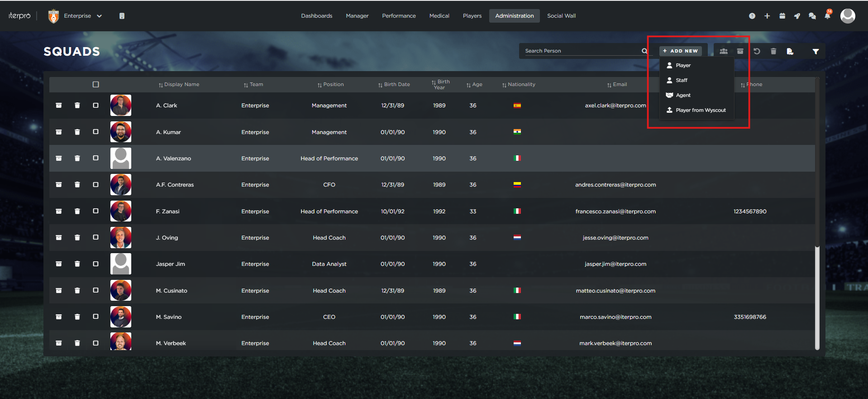
Task: Click the rocket icon in top bar
Action: pyautogui.click(x=797, y=16)
